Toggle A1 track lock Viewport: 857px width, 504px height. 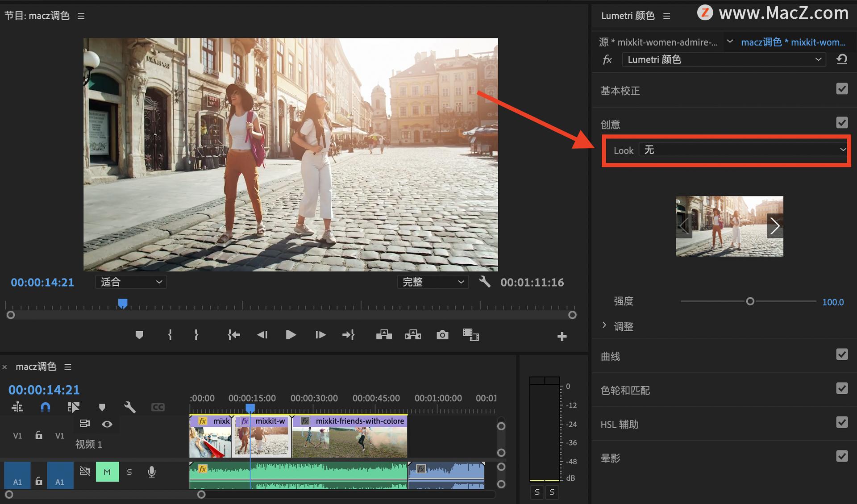tap(39, 481)
